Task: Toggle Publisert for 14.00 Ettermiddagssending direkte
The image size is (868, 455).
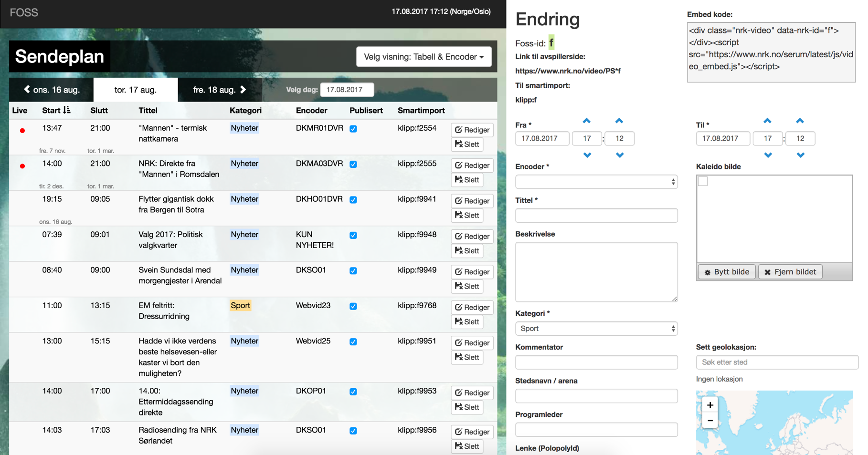Action: 353,392
